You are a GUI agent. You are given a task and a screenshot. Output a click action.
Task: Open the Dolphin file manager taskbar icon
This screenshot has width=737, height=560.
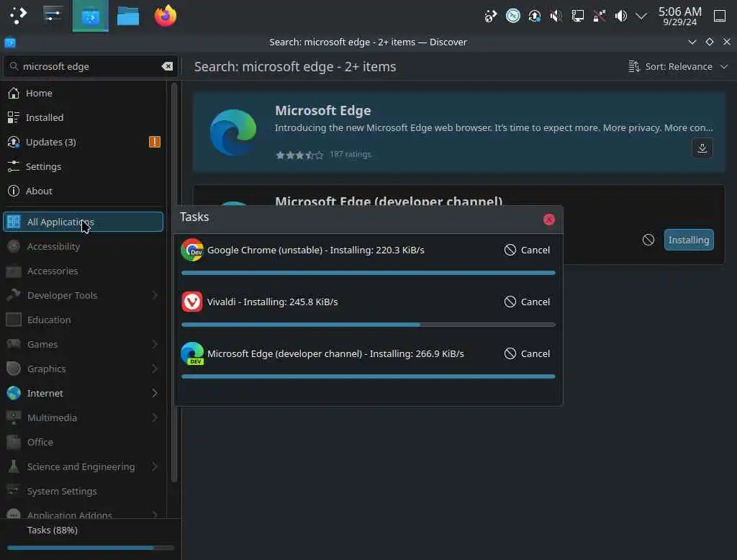pyautogui.click(x=128, y=16)
